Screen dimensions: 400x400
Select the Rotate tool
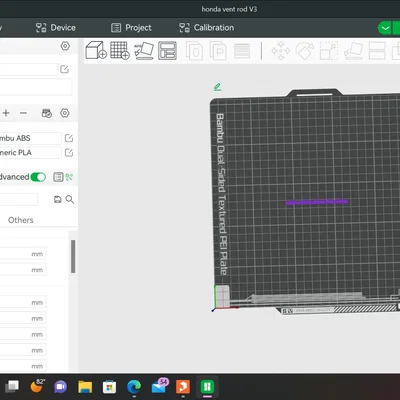click(x=305, y=51)
